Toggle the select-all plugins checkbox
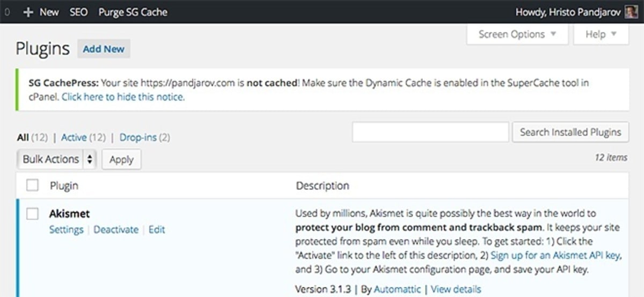Viewport: 644px width, 297px height. click(33, 185)
